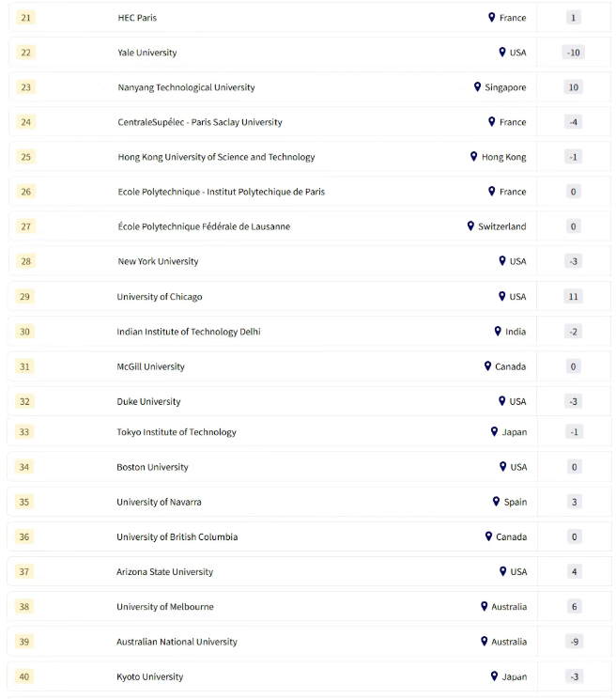Click the location pin beside Switzerland
The width and height of the screenshot is (616, 699).
tap(471, 226)
